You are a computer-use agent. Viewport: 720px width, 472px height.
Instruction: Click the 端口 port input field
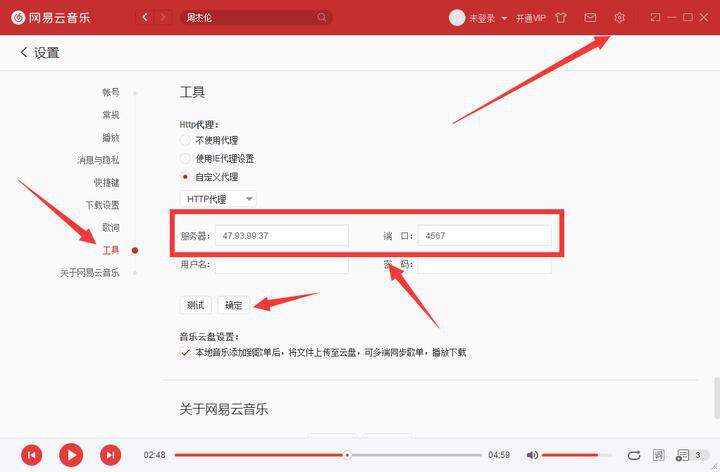tap(484, 236)
